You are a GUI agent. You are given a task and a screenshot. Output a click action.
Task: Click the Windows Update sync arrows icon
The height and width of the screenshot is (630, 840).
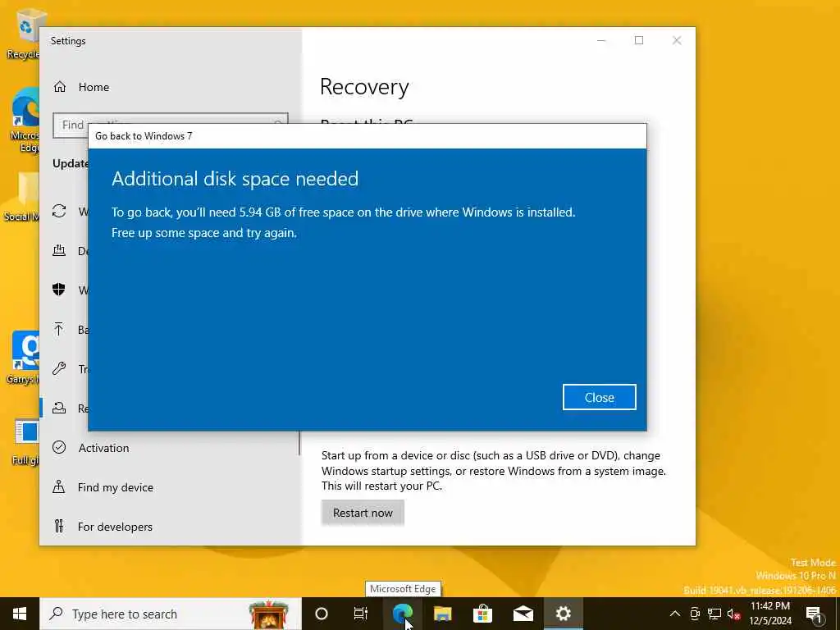pyautogui.click(x=59, y=211)
